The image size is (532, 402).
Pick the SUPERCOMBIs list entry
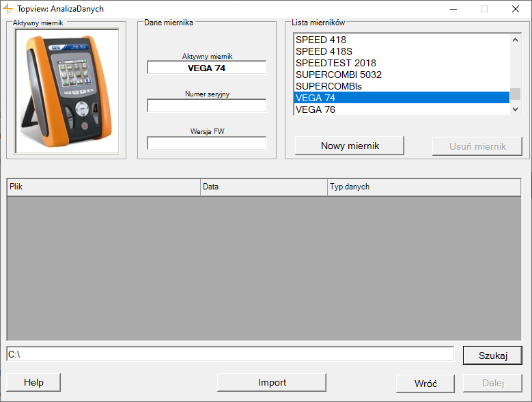point(328,86)
